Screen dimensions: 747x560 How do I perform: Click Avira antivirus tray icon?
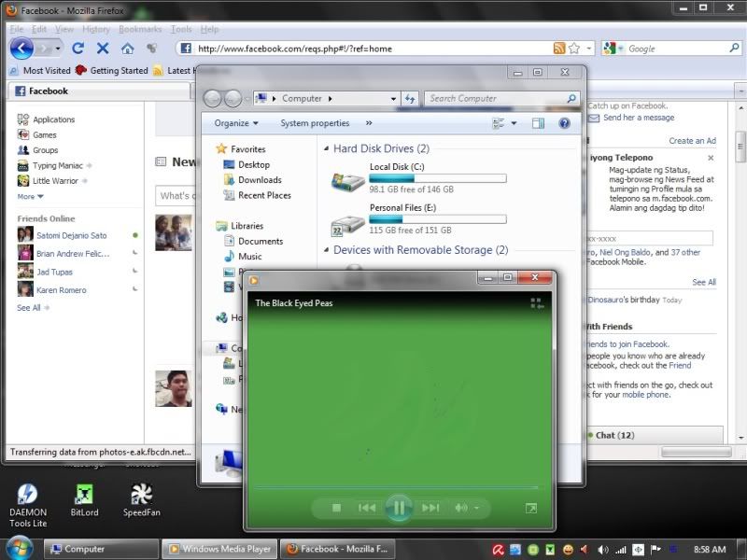499,550
